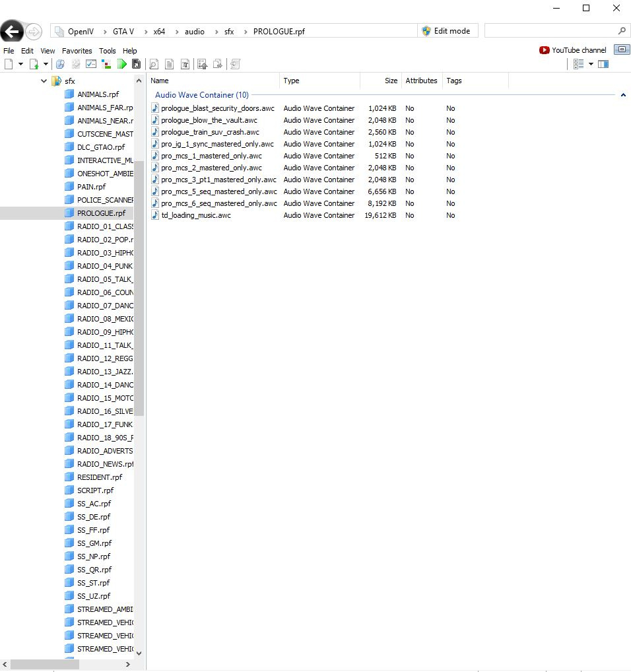Toggle the compact window mode button
This screenshot has width=631, height=672.
coord(622,50)
